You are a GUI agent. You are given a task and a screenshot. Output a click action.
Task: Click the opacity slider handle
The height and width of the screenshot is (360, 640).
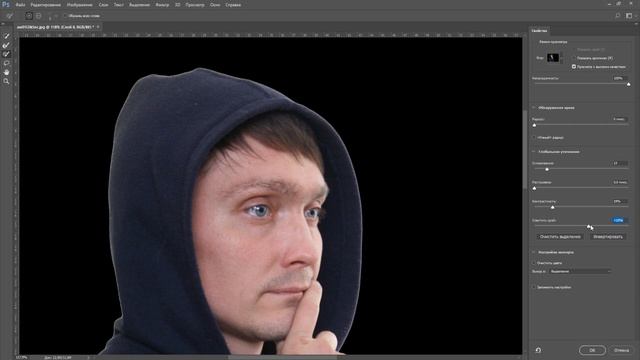629,84
